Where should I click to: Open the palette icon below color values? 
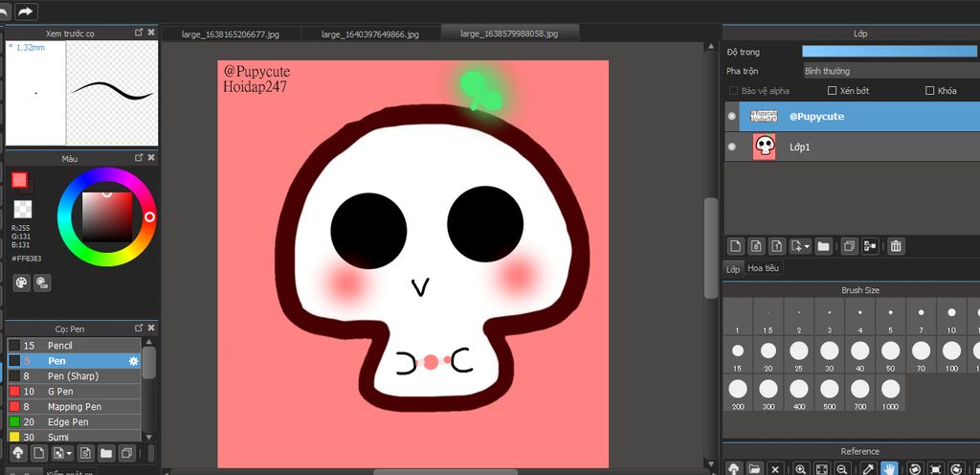(22, 283)
